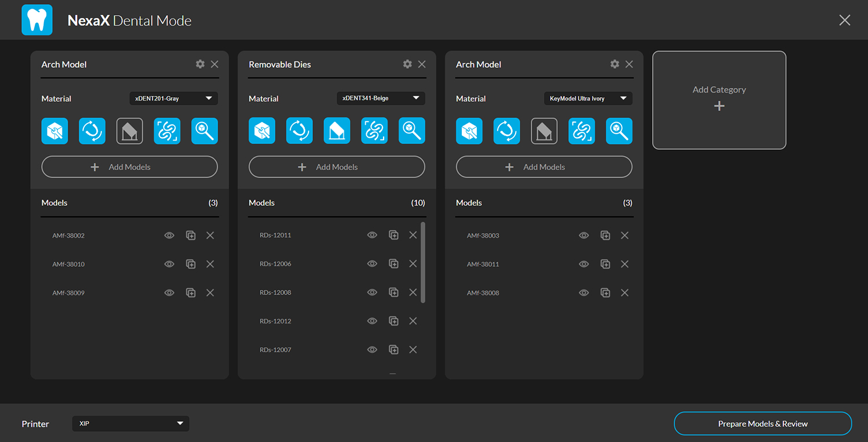Click the repair (cube with wrench) icon under xDENT201-Gray
Image resolution: width=868 pixels, height=442 pixels.
tap(55, 131)
